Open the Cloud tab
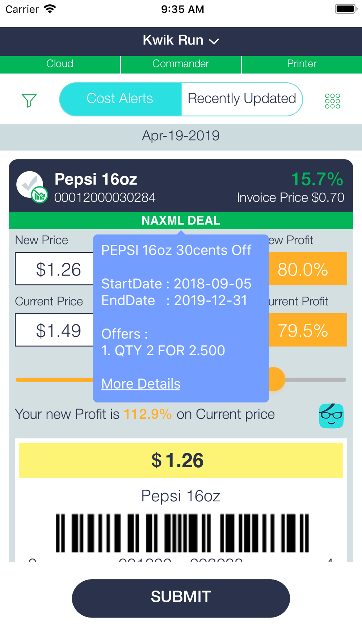This screenshot has height=644, width=362. coord(60,64)
